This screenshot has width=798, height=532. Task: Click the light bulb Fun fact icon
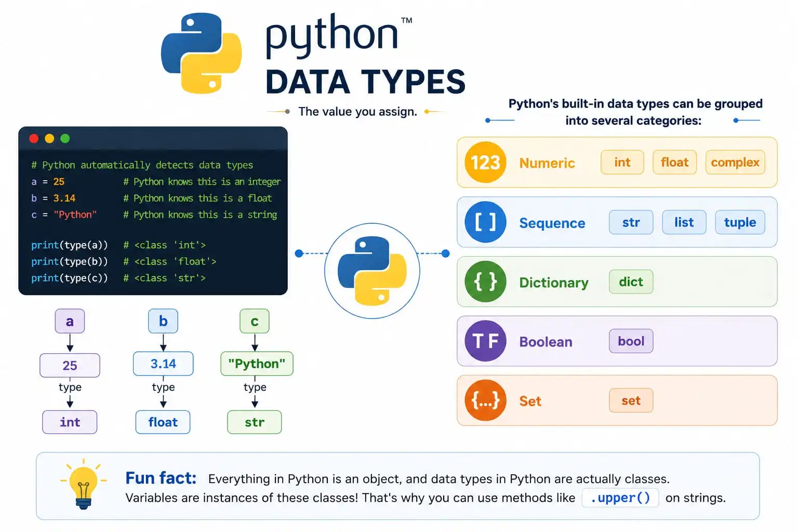pyautogui.click(x=83, y=484)
